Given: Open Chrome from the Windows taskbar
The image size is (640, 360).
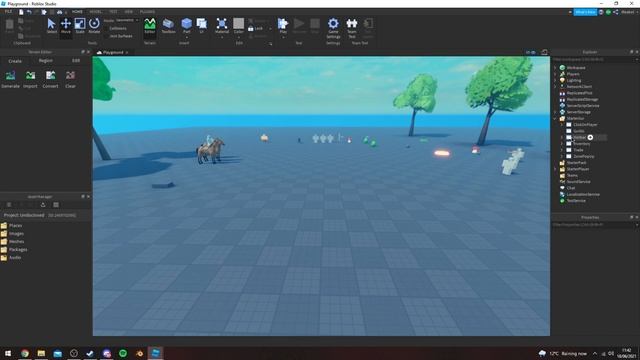Looking at the screenshot, I should [x=25, y=353].
